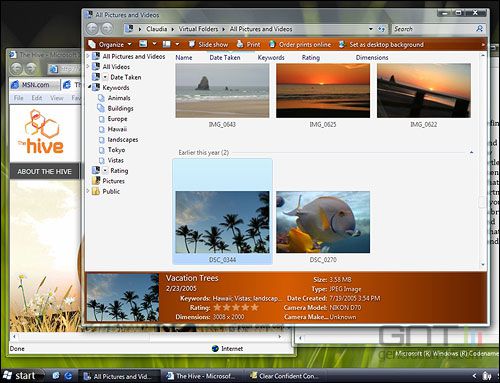Screen dimensions: 500x383
Task: Click ABOUT THE HIVE in browser
Action: [44, 171]
